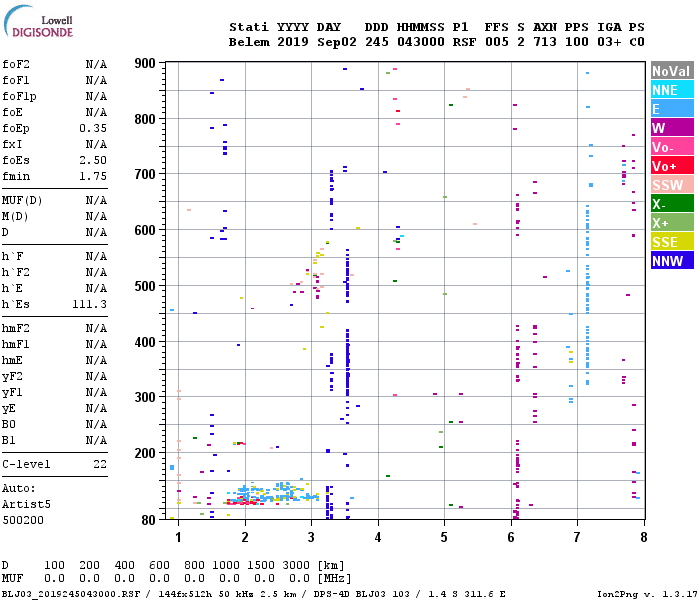
Task: Click the foEp value 0.35
Action: 93,129
